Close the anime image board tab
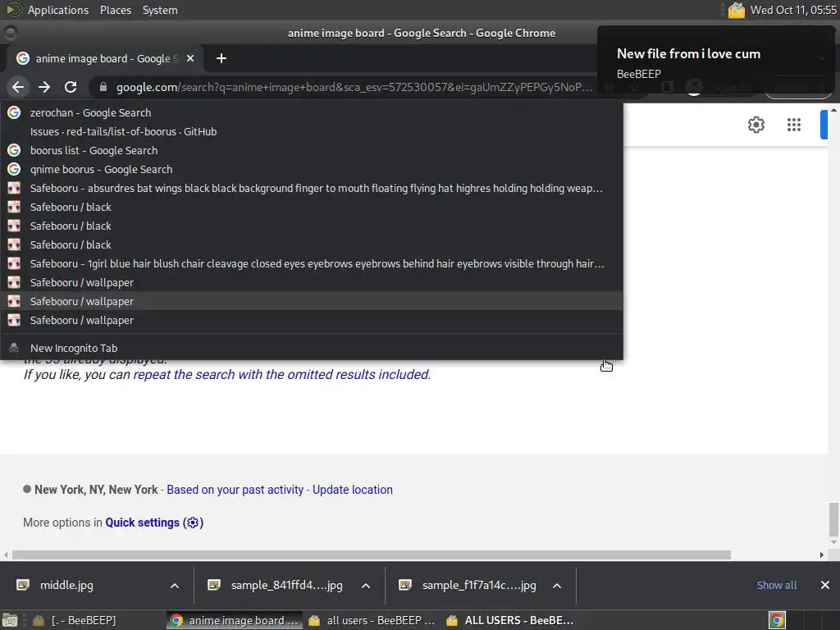 pos(190,58)
